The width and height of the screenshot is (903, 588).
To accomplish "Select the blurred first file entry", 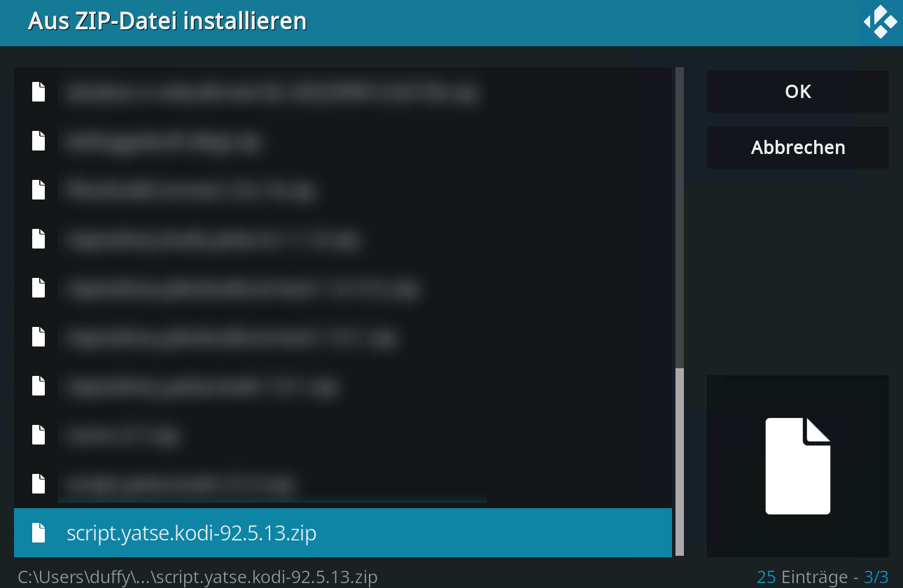I will (x=343, y=92).
